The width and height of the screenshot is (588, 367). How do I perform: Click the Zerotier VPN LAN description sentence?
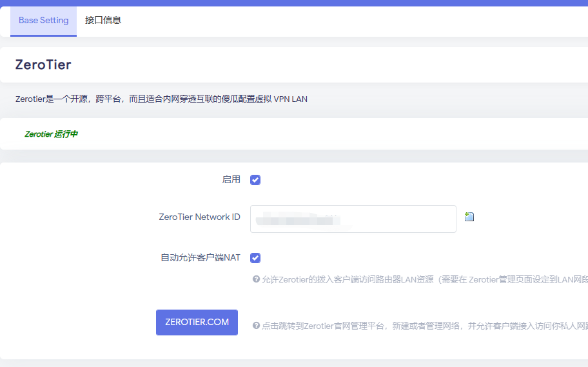[x=161, y=99]
